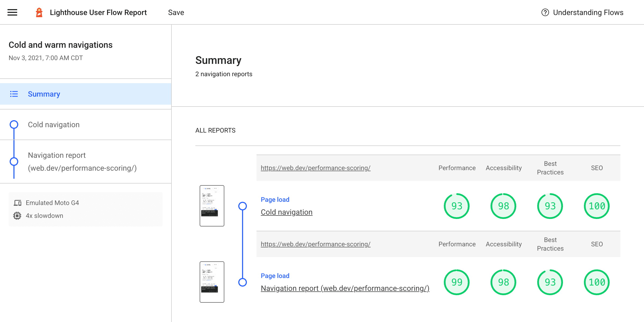Open Understanding Flows help icon
Image resolution: width=644 pixels, height=322 pixels.
546,12
